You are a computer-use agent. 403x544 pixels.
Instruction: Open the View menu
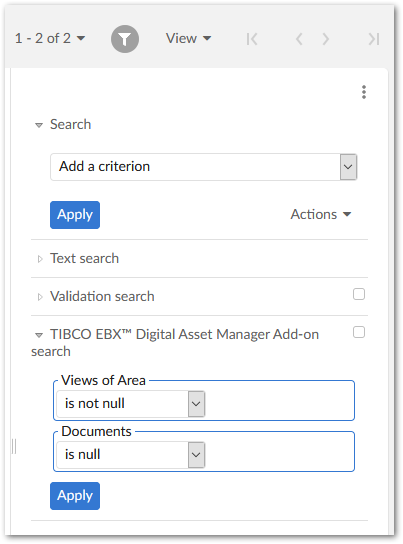(x=188, y=38)
